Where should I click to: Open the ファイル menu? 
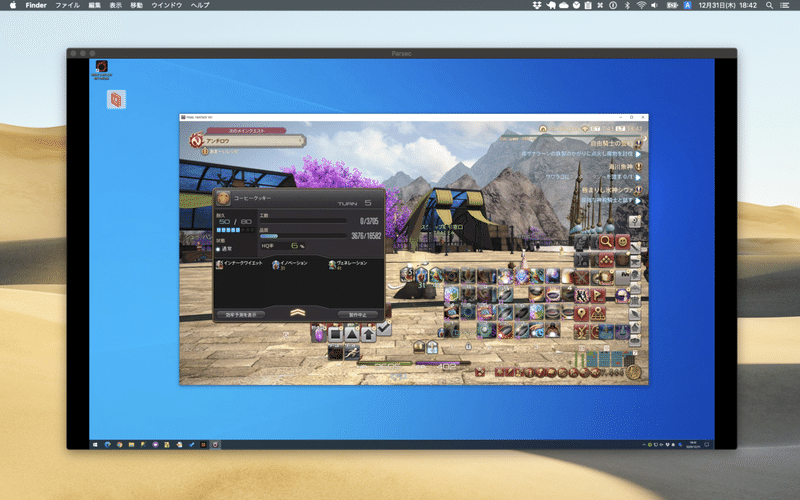pos(67,5)
